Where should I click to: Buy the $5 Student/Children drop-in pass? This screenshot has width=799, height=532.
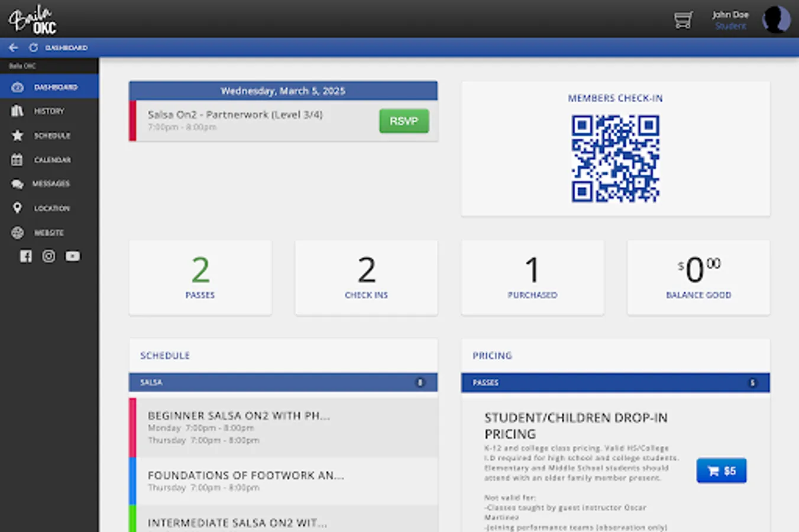[721, 471]
